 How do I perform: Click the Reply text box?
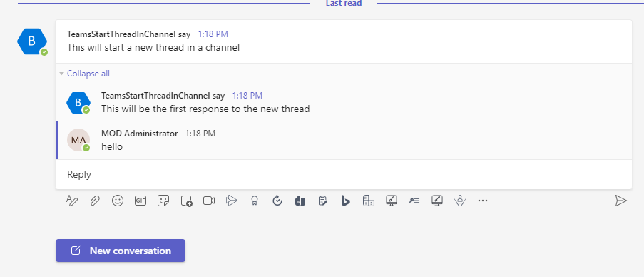click(x=344, y=174)
